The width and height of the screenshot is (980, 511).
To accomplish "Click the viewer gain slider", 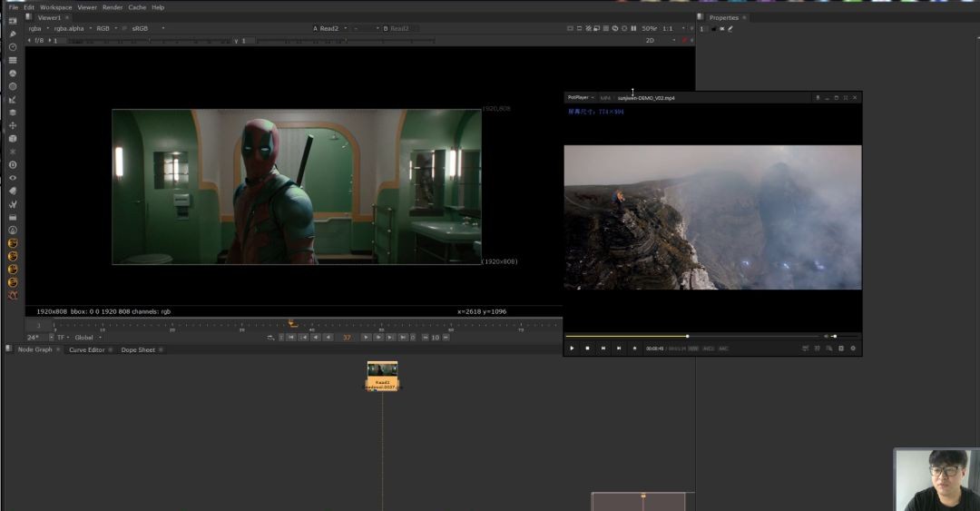I will (150, 40).
